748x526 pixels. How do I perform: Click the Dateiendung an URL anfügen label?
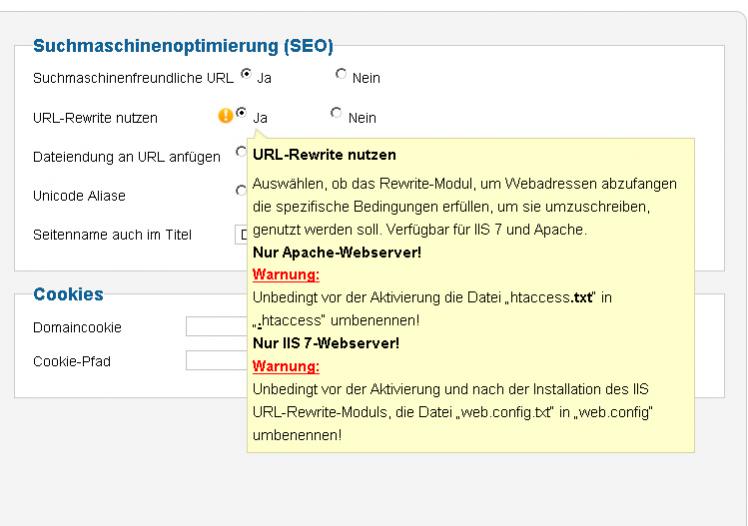[126, 157]
